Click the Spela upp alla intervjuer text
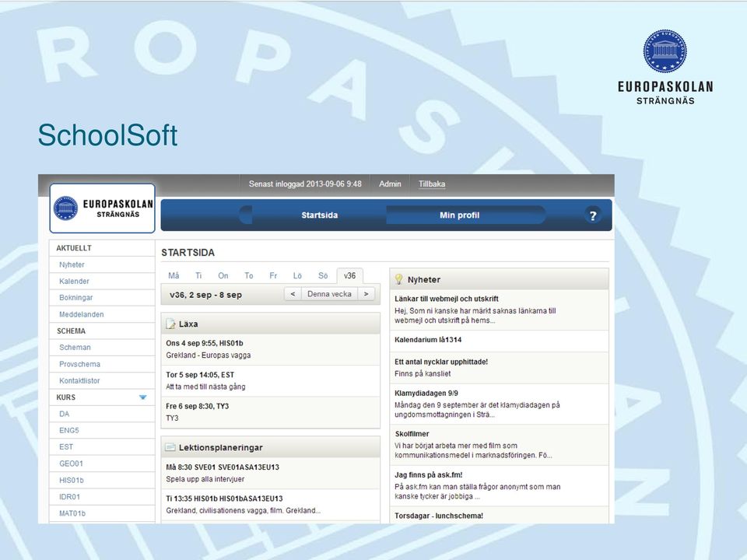Viewport: 747px width, 560px height. coord(205,479)
